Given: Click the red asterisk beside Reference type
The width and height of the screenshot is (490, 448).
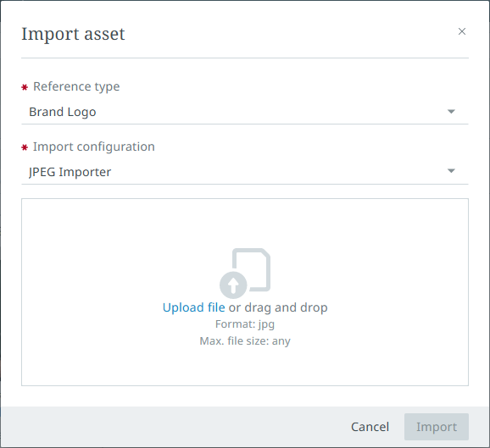Looking at the screenshot, I should [25, 87].
